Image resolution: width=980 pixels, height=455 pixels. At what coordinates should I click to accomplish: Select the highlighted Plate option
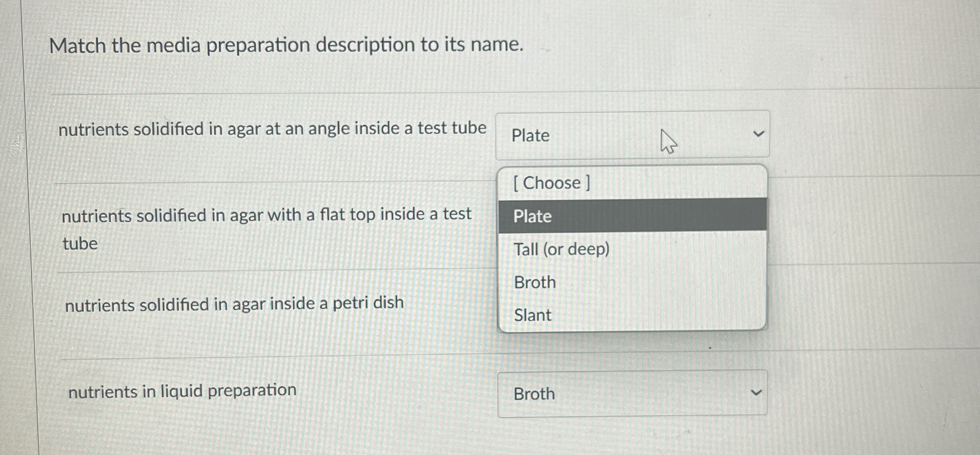pos(532,216)
